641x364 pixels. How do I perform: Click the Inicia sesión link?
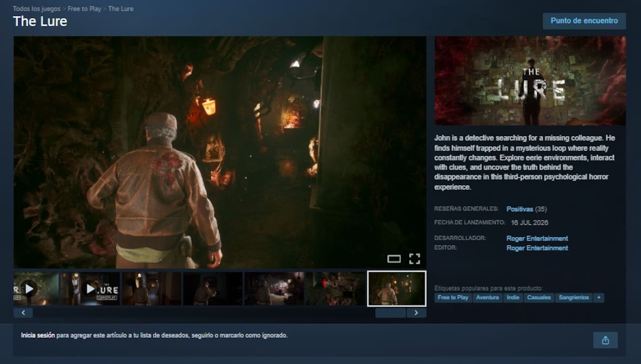pos(37,336)
